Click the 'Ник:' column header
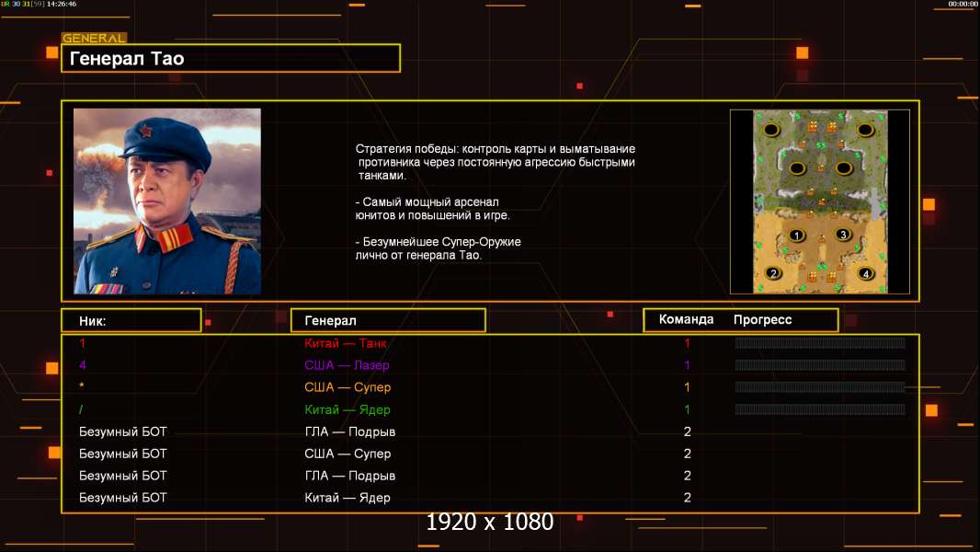 131,321
